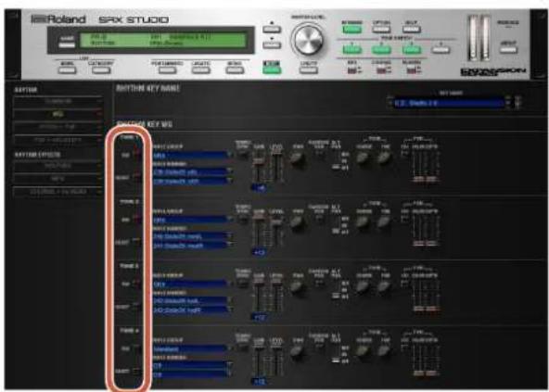This screenshot has width=549, height=392.
Task: Toggle tone switch 2 green button
Action: (382, 50)
